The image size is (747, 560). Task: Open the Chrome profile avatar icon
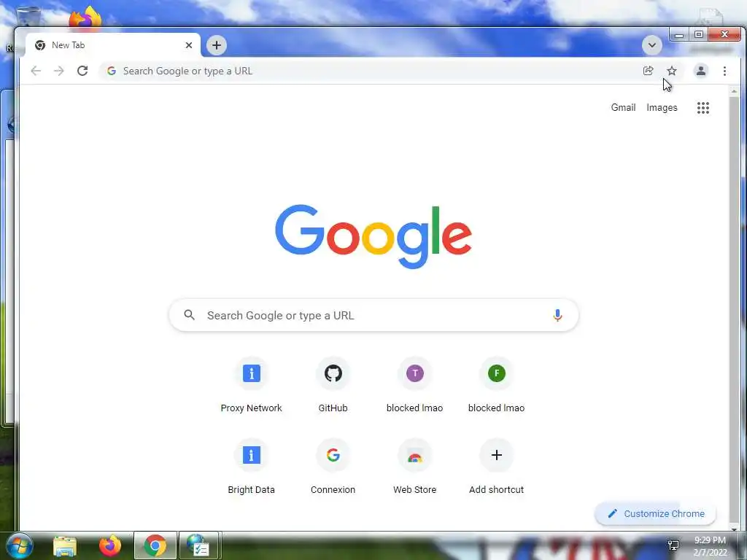point(701,71)
